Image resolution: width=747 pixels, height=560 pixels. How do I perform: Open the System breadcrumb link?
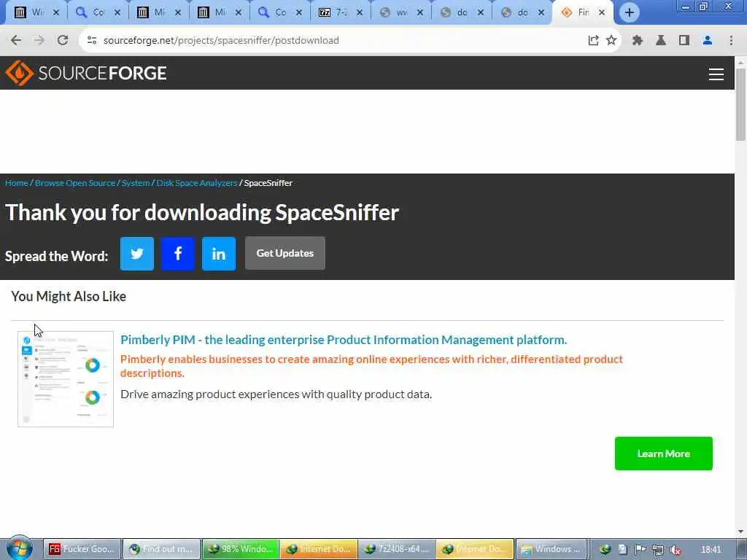(136, 183)
